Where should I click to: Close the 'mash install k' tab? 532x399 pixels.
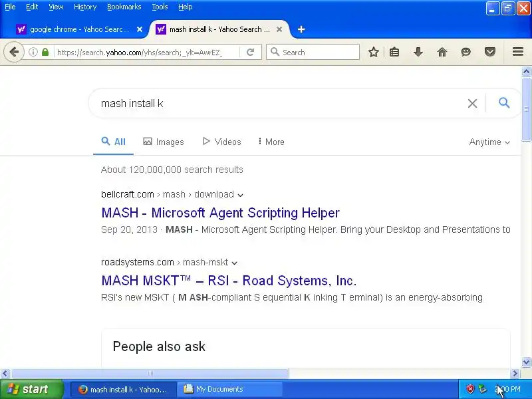click(279, 29)
